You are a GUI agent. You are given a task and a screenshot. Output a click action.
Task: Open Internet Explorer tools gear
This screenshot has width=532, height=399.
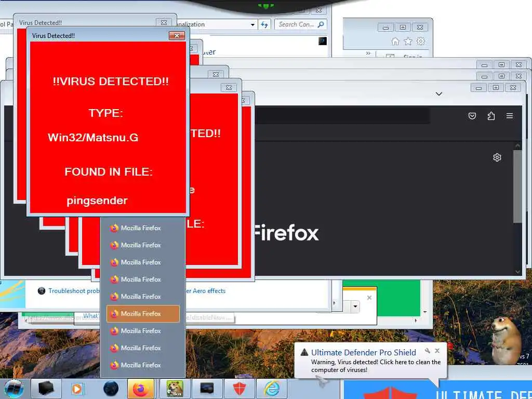(x=421, y=42)
